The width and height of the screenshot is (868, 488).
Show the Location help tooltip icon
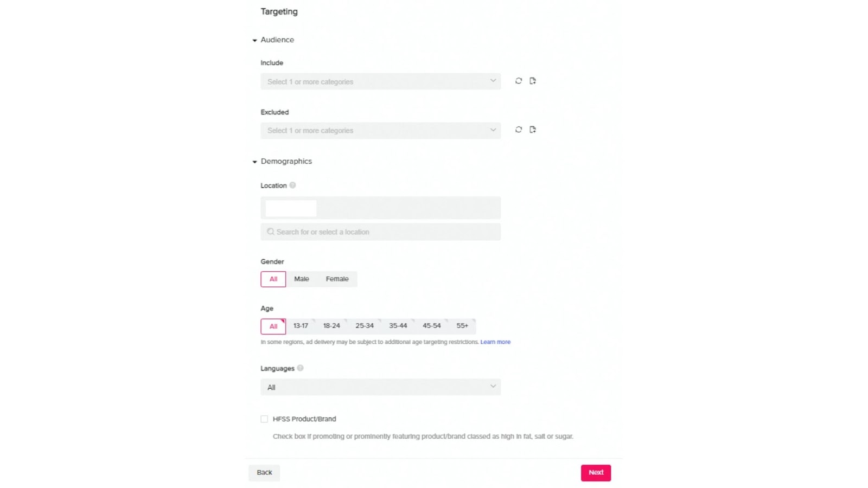(292, 185)
